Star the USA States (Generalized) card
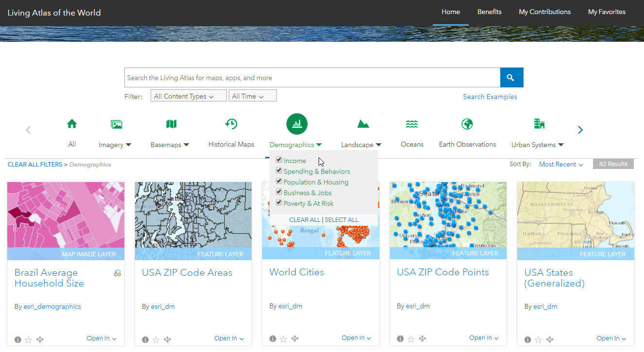 pyautogui.click(x=538, y=339)
